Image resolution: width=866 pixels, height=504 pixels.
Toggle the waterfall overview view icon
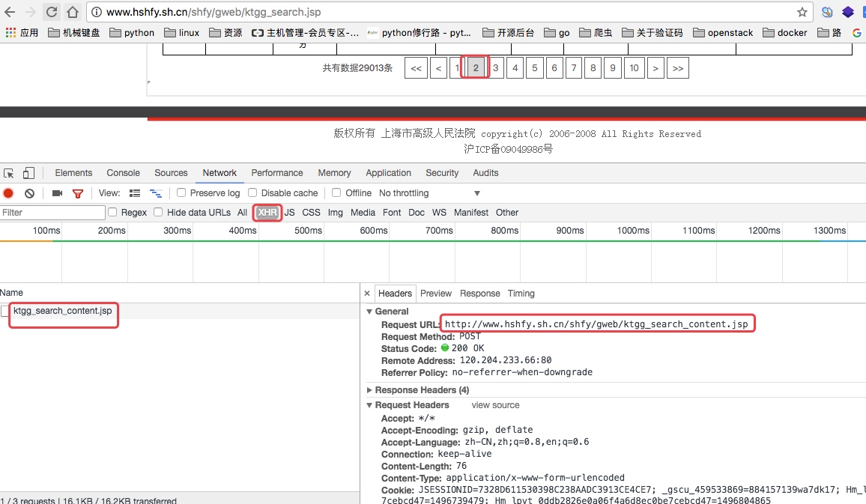tap(156, 193)
